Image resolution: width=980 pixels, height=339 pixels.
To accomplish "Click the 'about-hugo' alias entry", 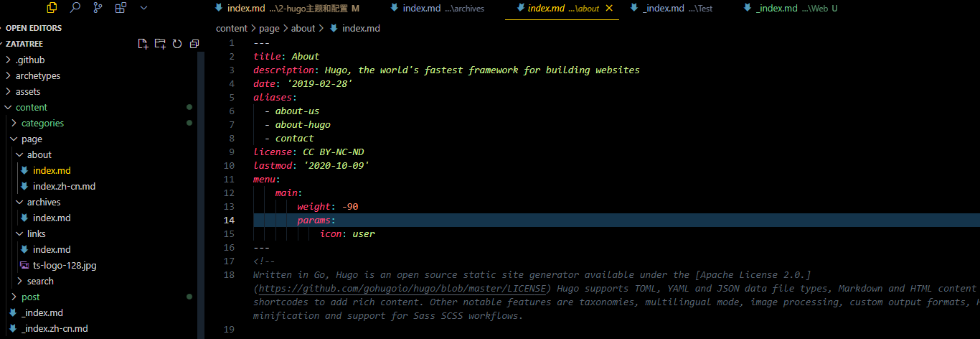I will coord(303,124).
